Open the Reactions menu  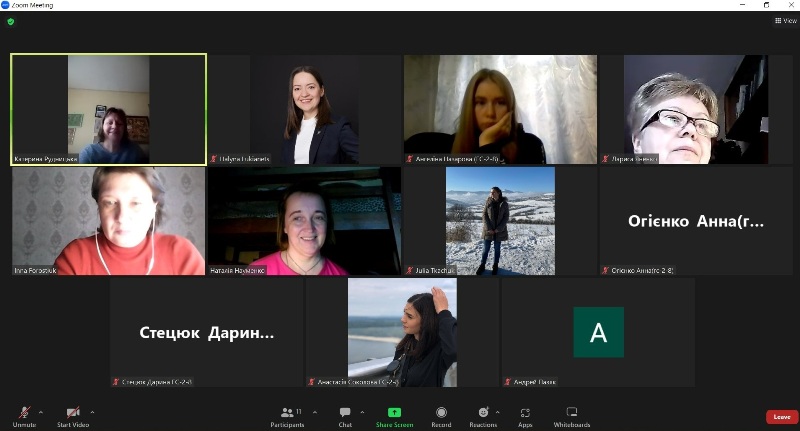point(483,416)
